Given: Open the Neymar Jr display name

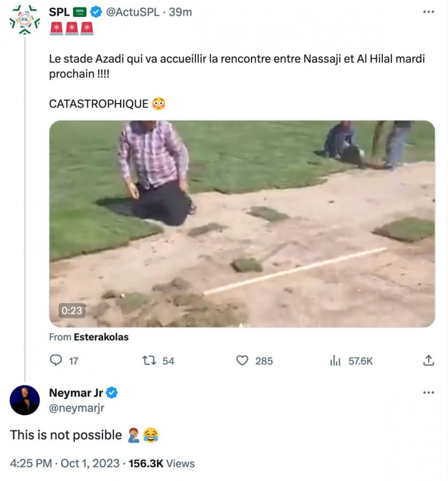Looking at the screenshot, I should (x=76, y=393).
